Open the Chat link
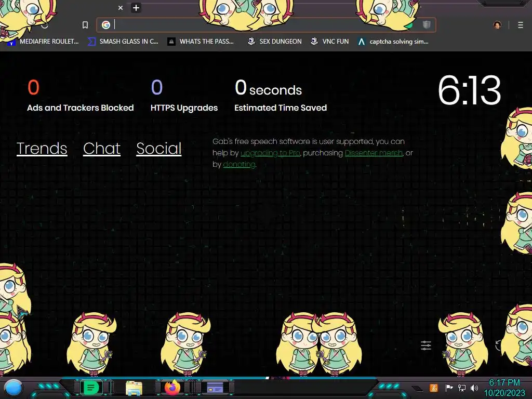532x399 pixels. coord(102,148)
